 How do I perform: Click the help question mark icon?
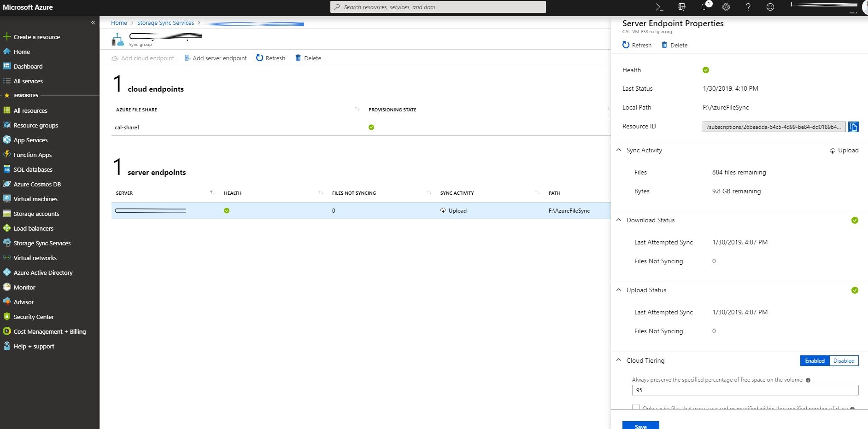[748, 7]
